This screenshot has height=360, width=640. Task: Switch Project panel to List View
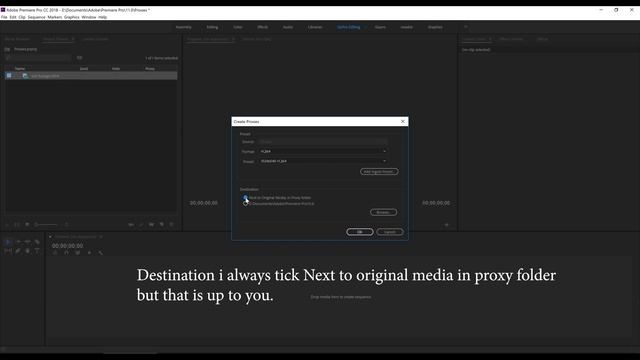(x=17, y=224)
